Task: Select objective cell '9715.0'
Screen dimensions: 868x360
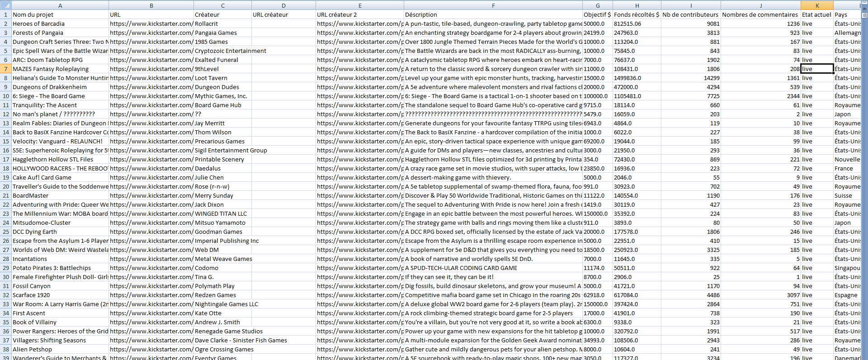Action: tap(598, 105)
